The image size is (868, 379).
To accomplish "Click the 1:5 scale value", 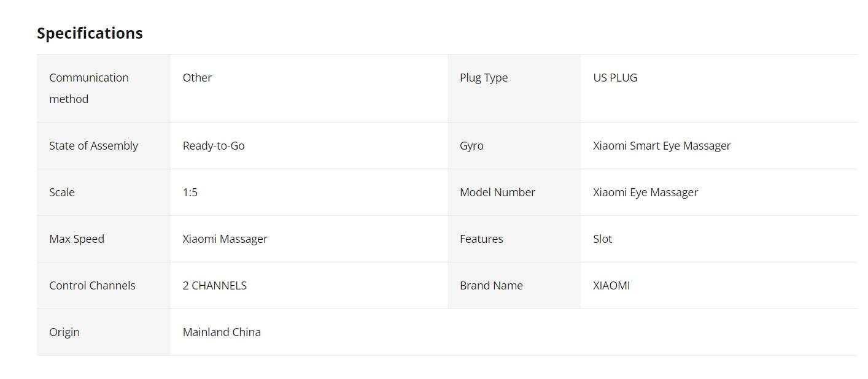I will 190,192.
